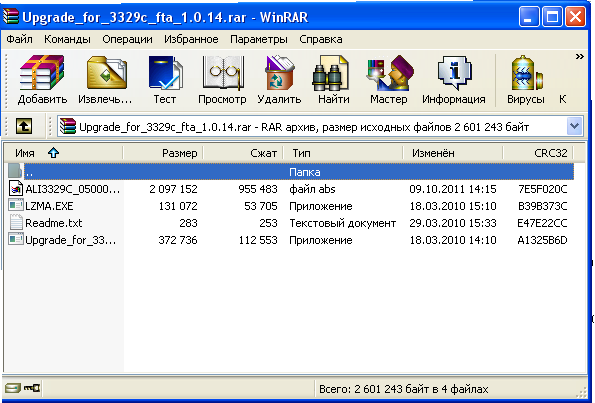Click the WinRAR title bar icon
595x403 pixels.
(11, 16)
